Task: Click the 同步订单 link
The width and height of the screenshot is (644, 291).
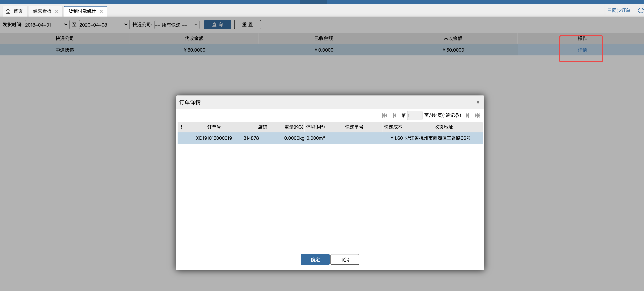Action: 619,11
